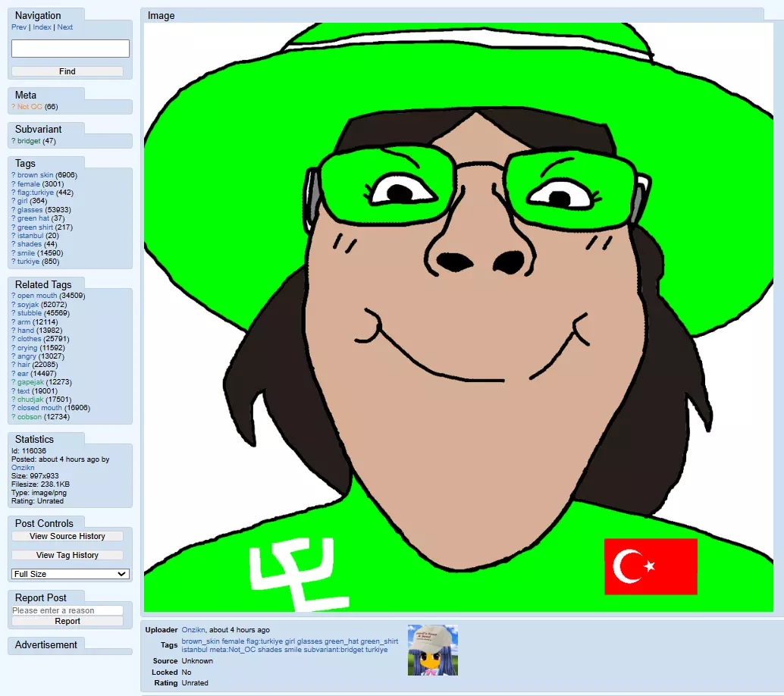Open brown_skin tag in bottom Tags row
This screenshot has height=696, width=784.
pyautogui.click(x=200, y=641)
